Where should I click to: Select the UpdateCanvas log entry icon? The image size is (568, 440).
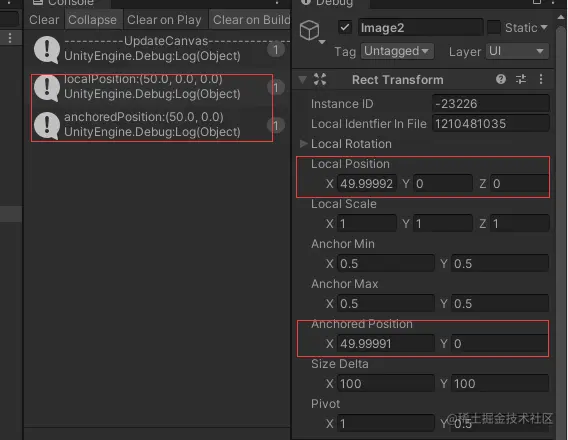click(x=47, y=50)
